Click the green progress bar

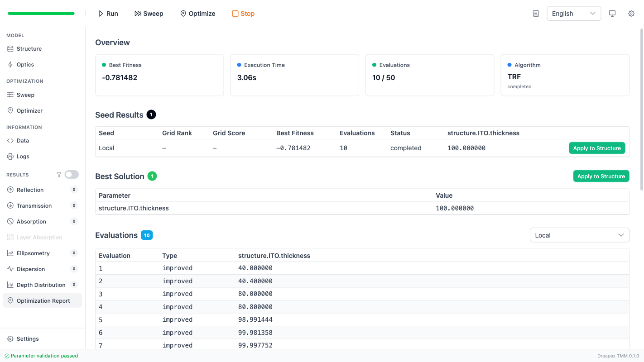(x=41, y=14)
